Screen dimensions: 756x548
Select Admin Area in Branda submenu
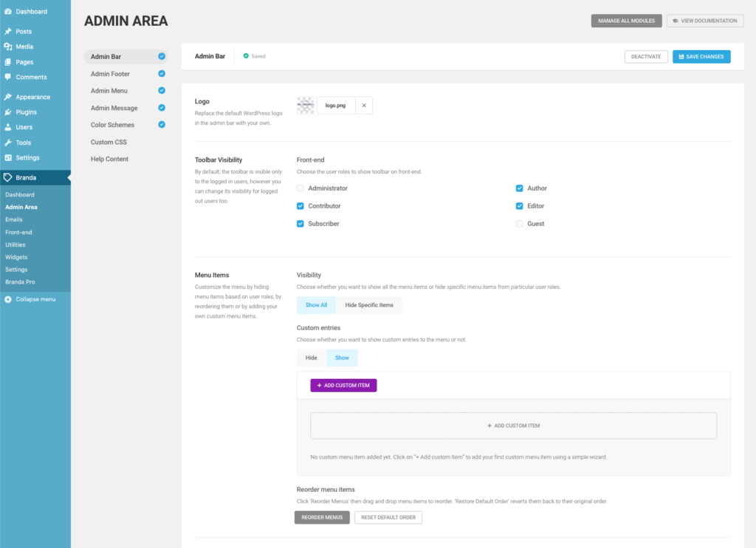(21, 207)
